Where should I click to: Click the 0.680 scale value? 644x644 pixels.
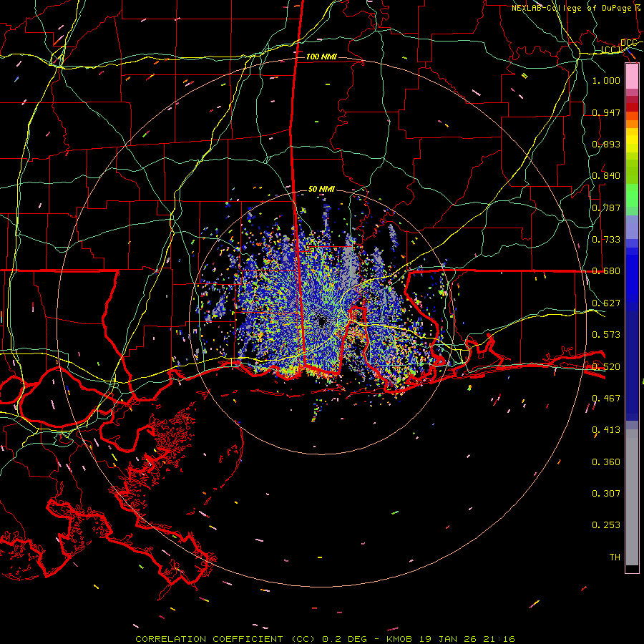point(606,271)
